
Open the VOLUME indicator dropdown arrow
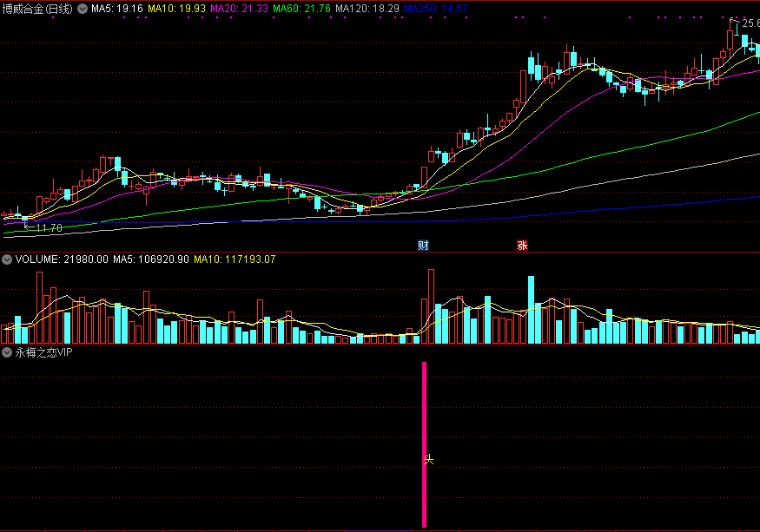click(7, 259)
